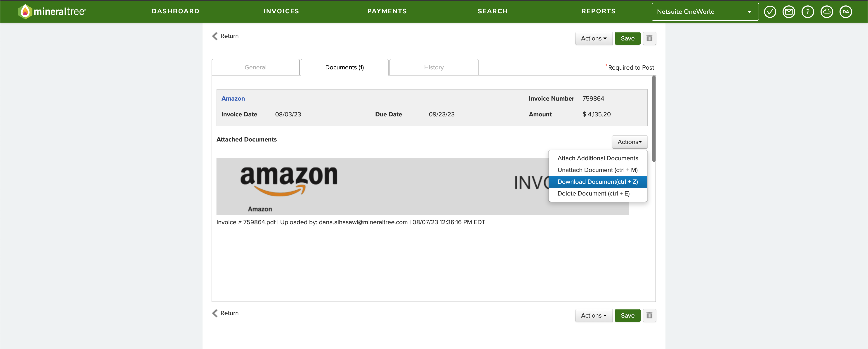Open the Amazon vendor link
Image resolution: width=868 pixels, height=349 pixels.
click(233, 99)
